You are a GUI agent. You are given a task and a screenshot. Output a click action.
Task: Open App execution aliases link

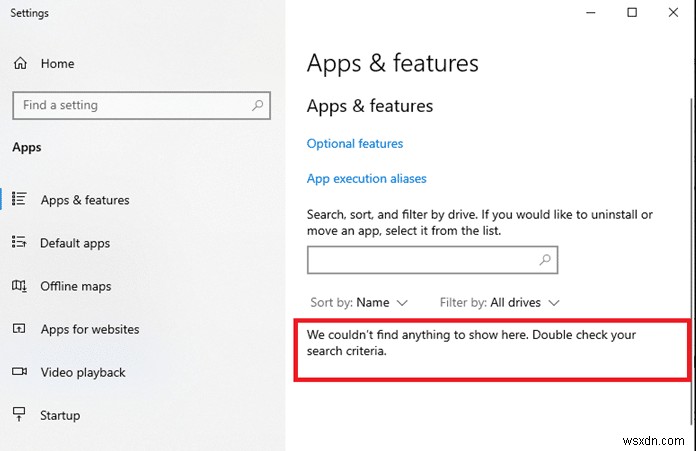coord(366,179)
